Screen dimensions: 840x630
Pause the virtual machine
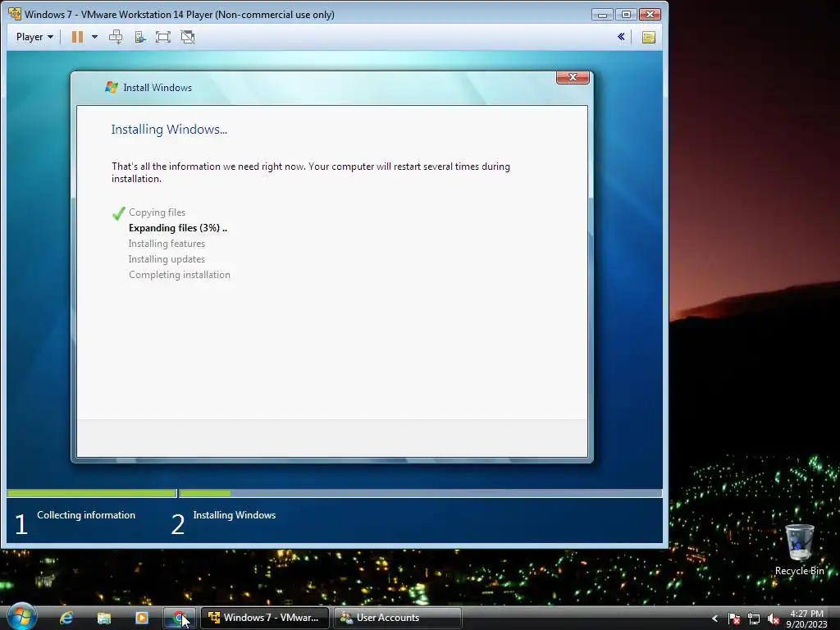pos(78,37)
